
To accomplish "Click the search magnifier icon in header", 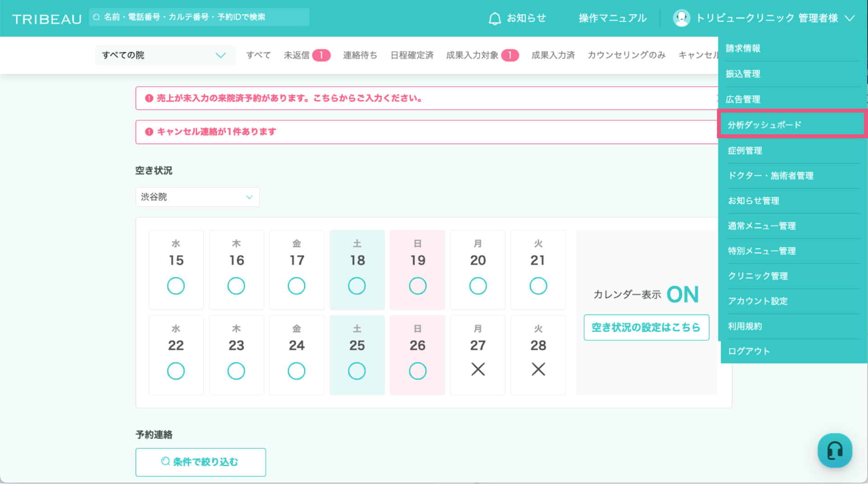I will coord(96,17).
